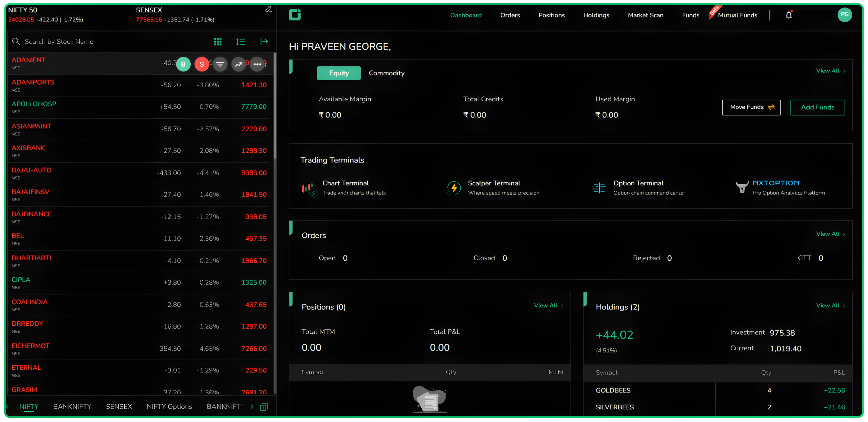The height and width of the screenshot is (422, 868).
Task: Select the Equity toggle
Action: point(339,73)
